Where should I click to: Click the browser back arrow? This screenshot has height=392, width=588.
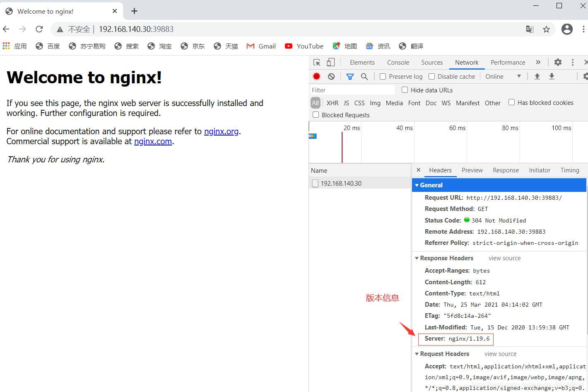point(6,29)
